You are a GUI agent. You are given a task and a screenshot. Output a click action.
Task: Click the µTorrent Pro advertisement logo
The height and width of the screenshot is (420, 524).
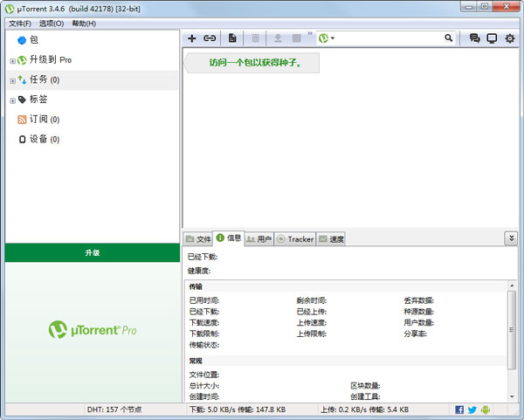93,330
